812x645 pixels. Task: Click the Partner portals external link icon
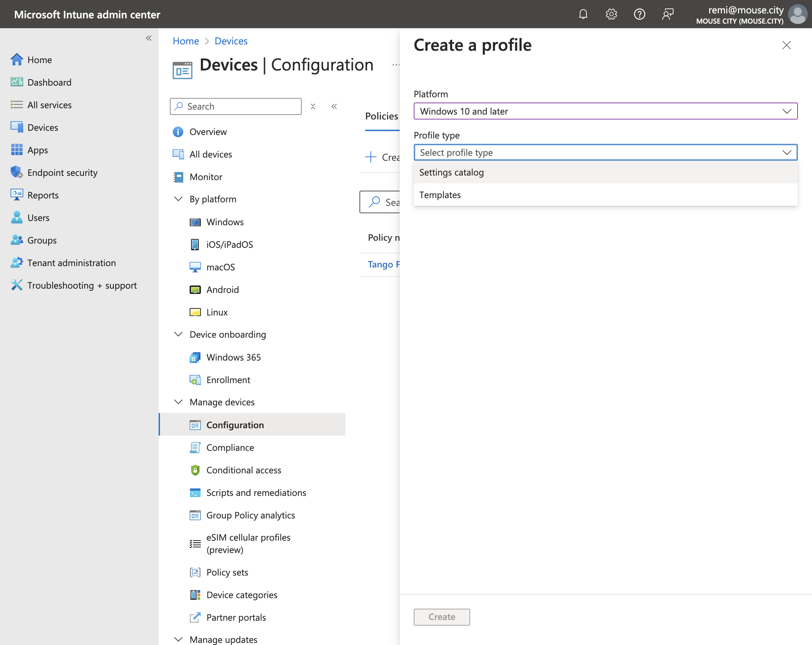(x=195, y=617)
